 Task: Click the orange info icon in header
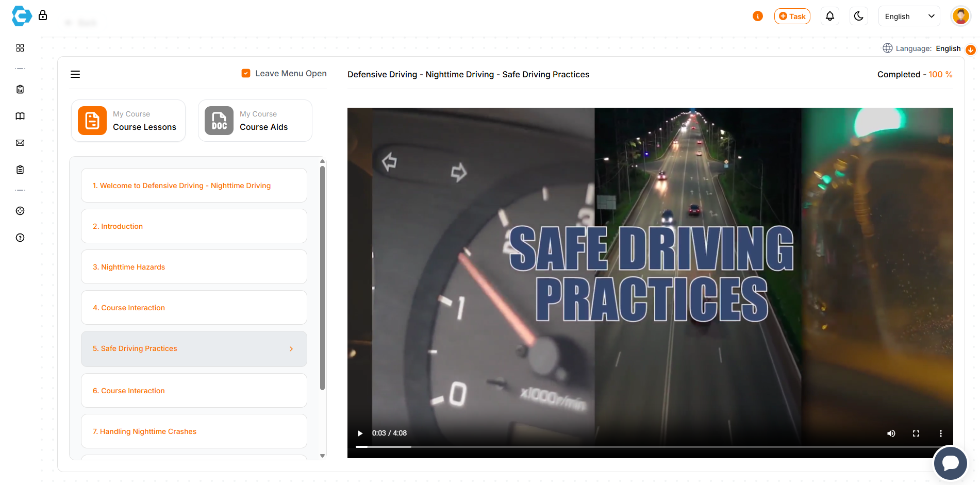tap(757, 16)
